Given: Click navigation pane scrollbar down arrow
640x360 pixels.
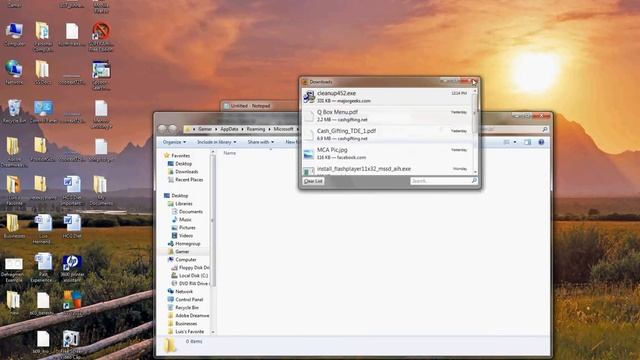Looking at the screenshot, I should (x=213, y=332).
